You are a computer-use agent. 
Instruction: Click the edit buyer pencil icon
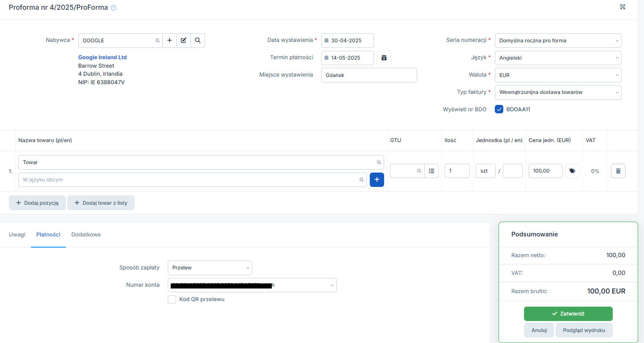183,41
